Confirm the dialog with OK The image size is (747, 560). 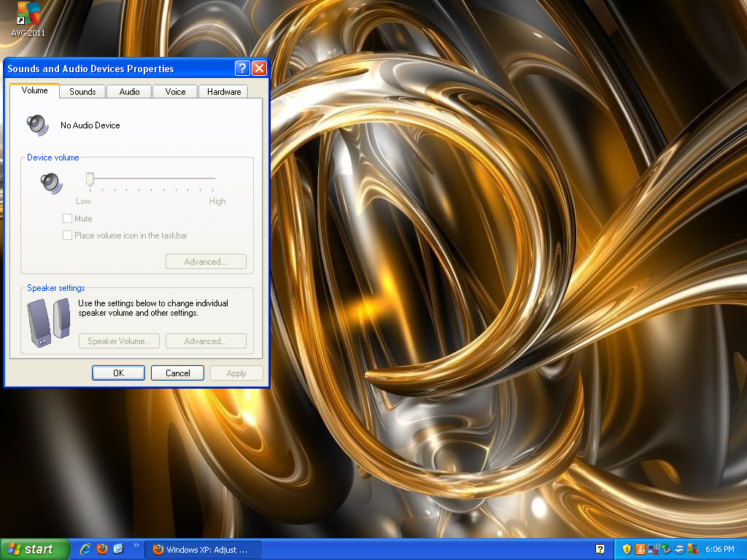tap(119, 373)
